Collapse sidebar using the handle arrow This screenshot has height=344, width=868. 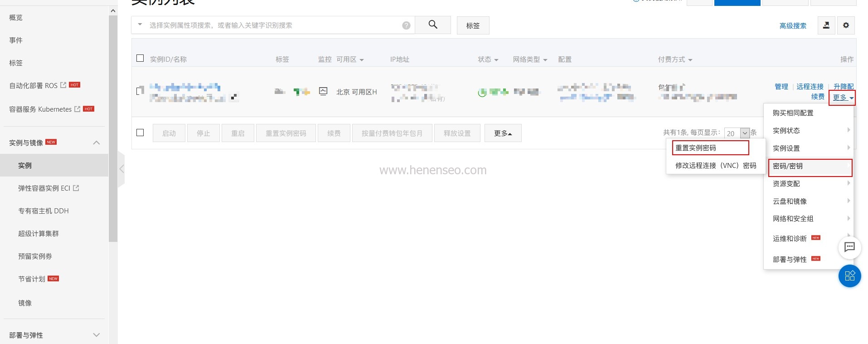(x=121, y=169)
